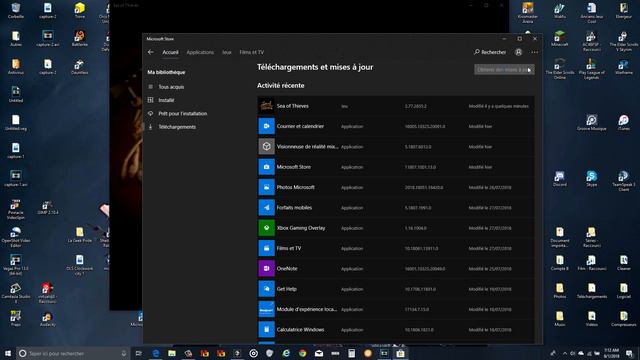Open the Films et TV tab
Viewport: 640px width, 360px height.
(x=251, y=52)
